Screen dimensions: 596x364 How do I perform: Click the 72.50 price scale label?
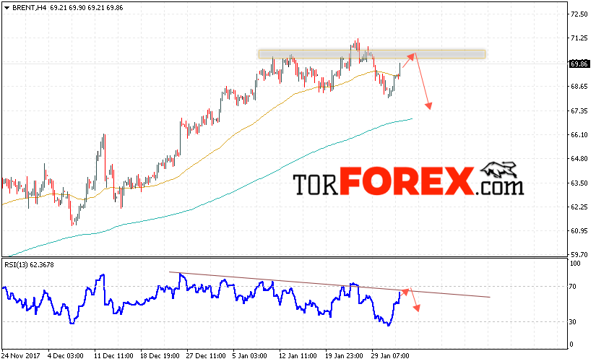[579, 14]
